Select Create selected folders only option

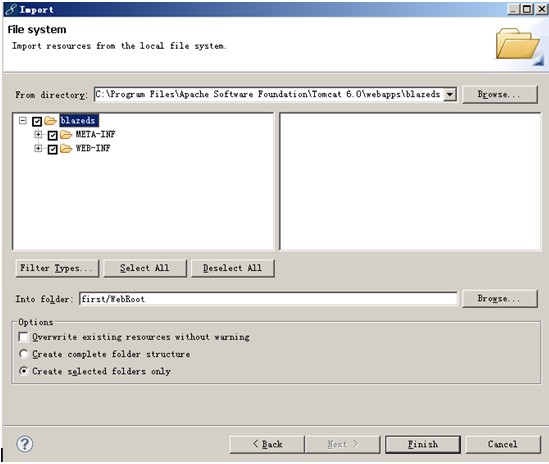click(x=23, y=371)
